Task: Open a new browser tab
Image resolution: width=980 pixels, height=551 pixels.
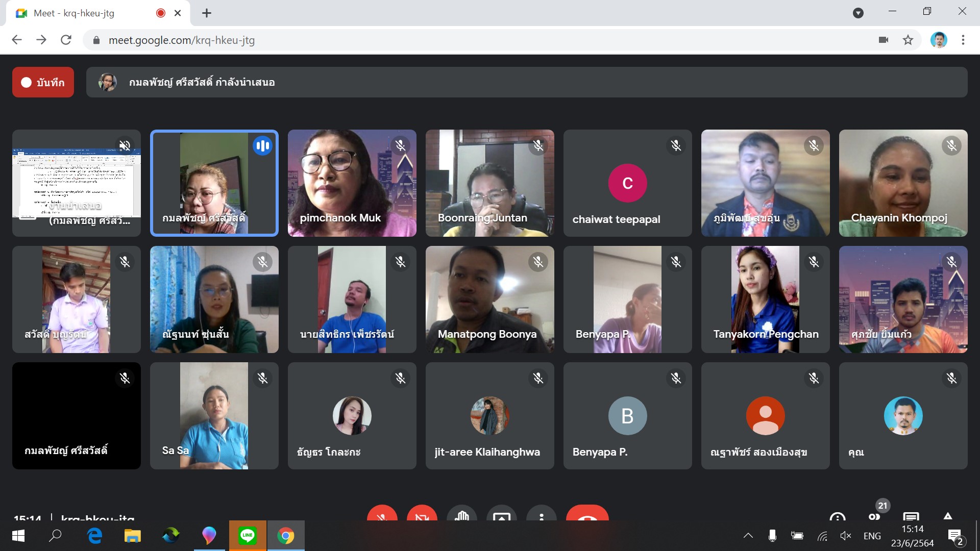Action: click(x=206, y=13)
